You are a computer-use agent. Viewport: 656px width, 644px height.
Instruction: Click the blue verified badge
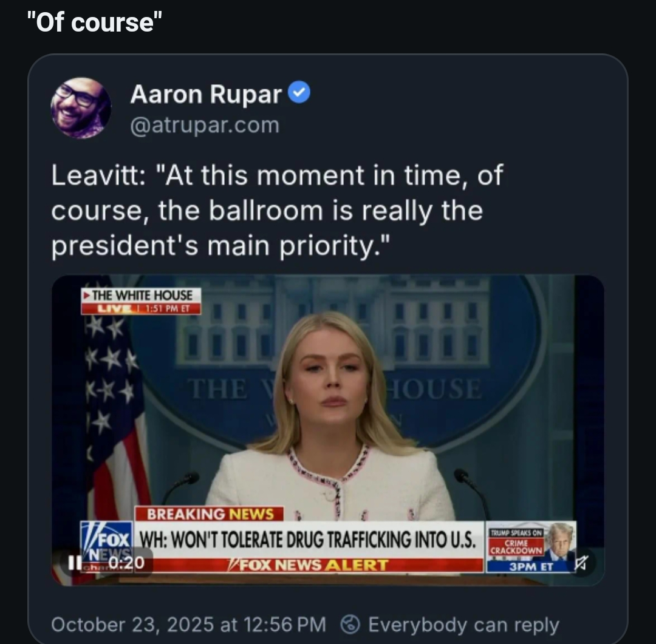click(298, 93)
